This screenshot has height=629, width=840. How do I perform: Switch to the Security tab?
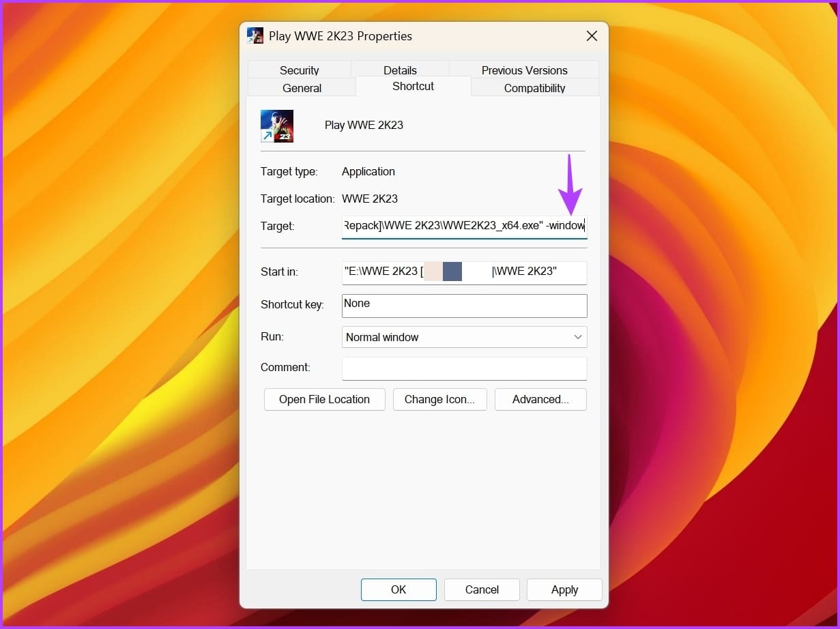click(x=299, y=70)
